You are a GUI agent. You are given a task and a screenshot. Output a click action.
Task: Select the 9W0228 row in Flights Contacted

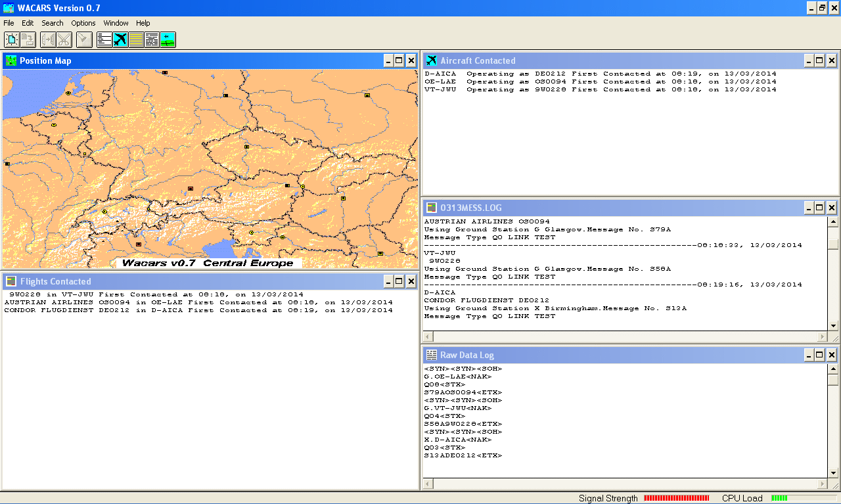tap(156, 294)
